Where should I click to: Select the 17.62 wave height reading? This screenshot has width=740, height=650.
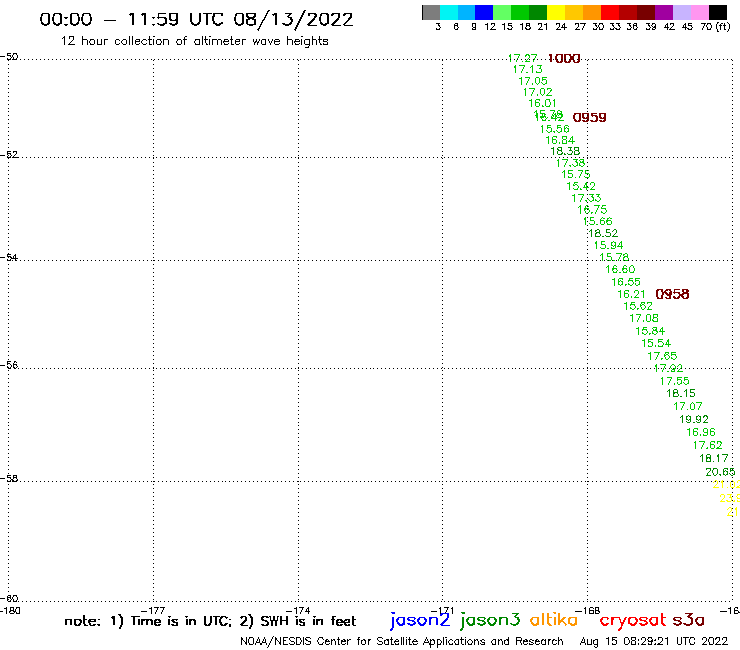[x=707, y=445]
